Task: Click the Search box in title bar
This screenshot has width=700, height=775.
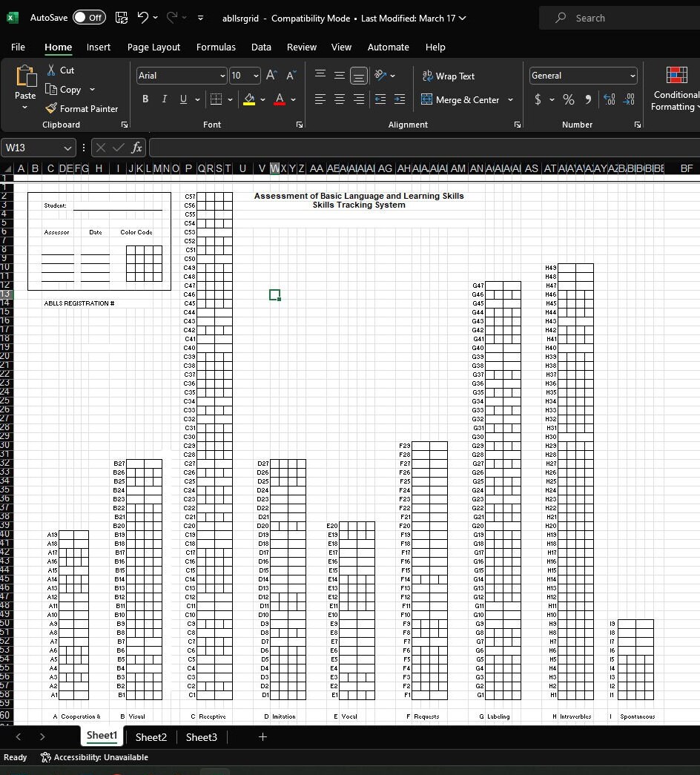Action: 619,18
